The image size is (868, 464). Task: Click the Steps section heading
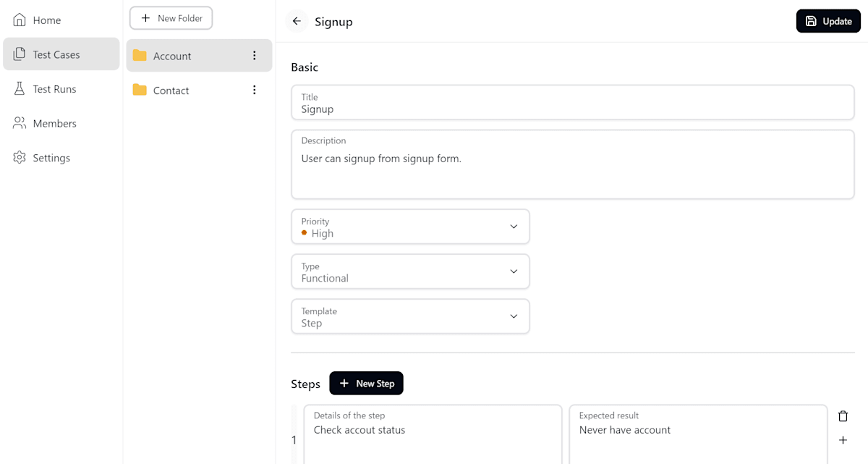[305, 384]
